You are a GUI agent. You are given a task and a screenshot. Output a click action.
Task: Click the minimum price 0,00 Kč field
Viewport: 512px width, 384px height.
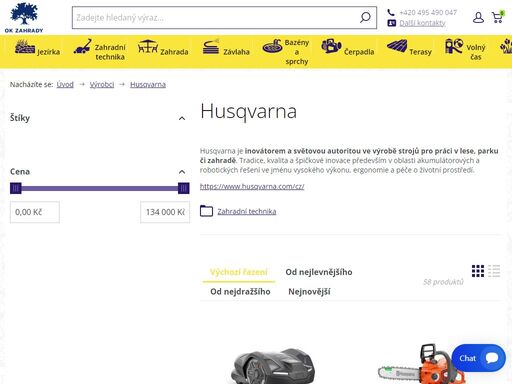click(35, 212)
